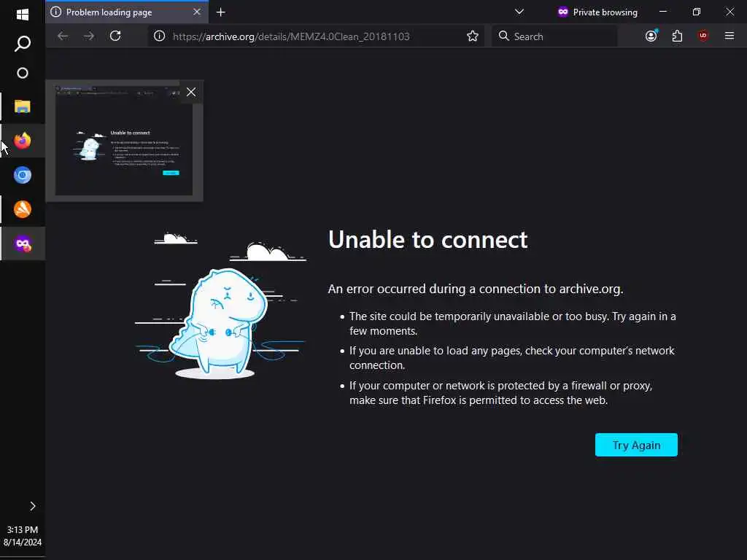Reload the current page
This screenshot has width=747, height=560.
click(115, 36)
